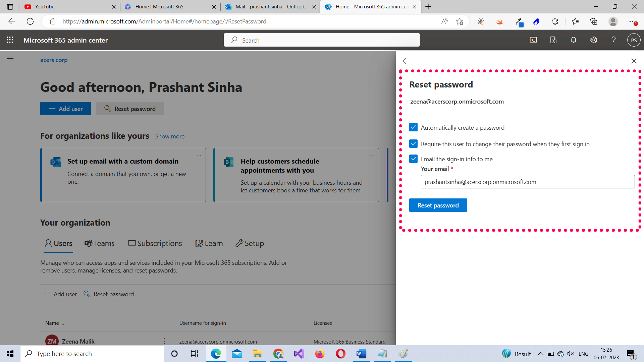Uncheck require password change at first sign-in
644x362 pixels.
coord(413,144)
